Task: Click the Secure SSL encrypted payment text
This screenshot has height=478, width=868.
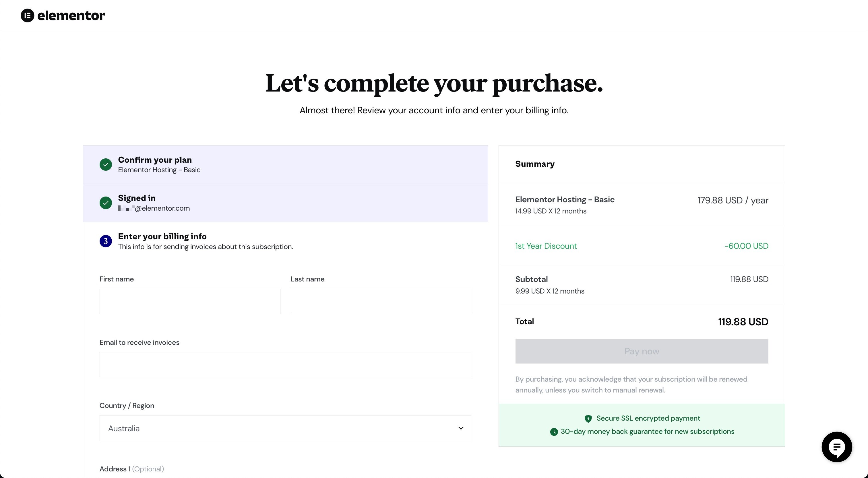Action: point(648,418)
